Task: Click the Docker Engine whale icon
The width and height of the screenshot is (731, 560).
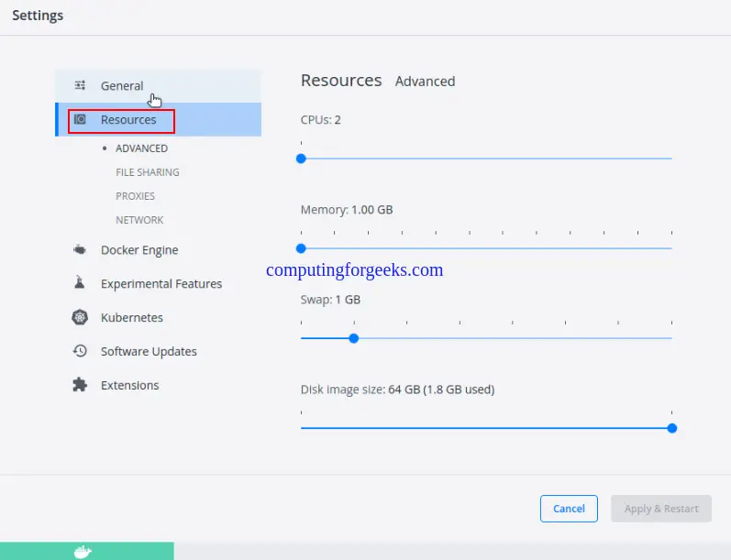Action: click(80, 249)
